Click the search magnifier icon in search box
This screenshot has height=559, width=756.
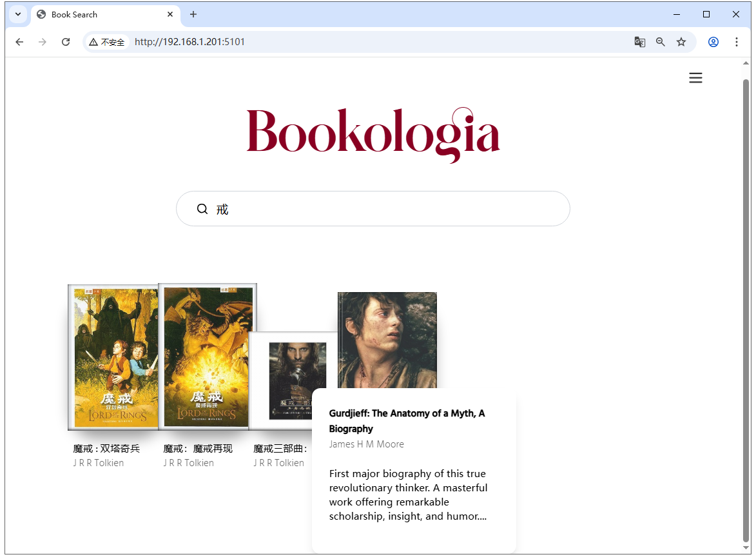pyautogui.click(x=202, y=209)
